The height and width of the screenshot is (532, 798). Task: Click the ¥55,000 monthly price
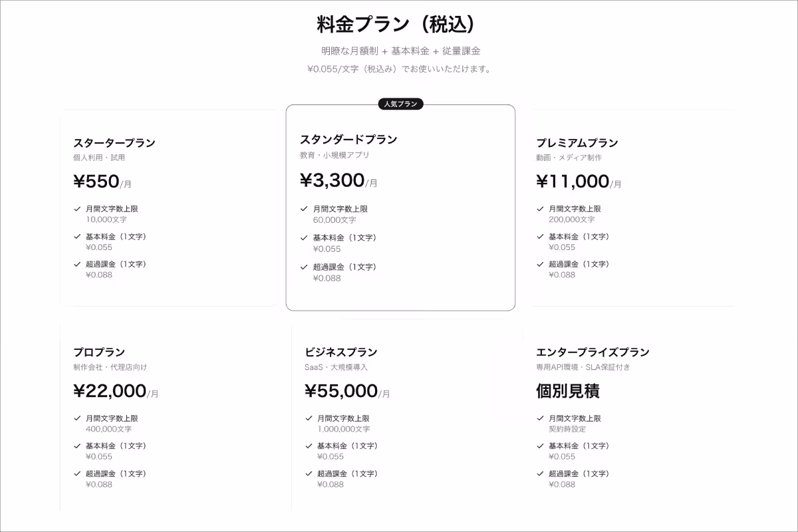341,391
